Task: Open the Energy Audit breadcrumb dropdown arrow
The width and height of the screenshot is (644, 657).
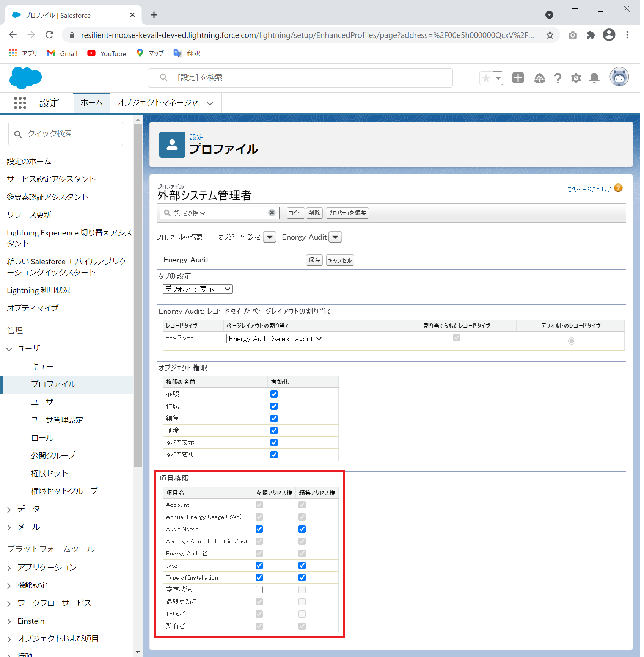Action: click(x=335, y=237)
